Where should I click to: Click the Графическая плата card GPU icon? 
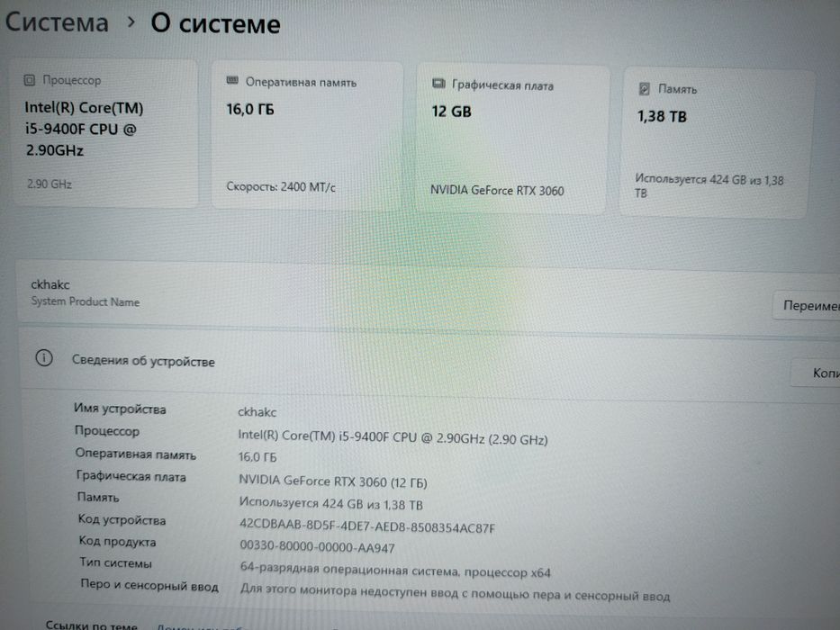pos(438,84)
